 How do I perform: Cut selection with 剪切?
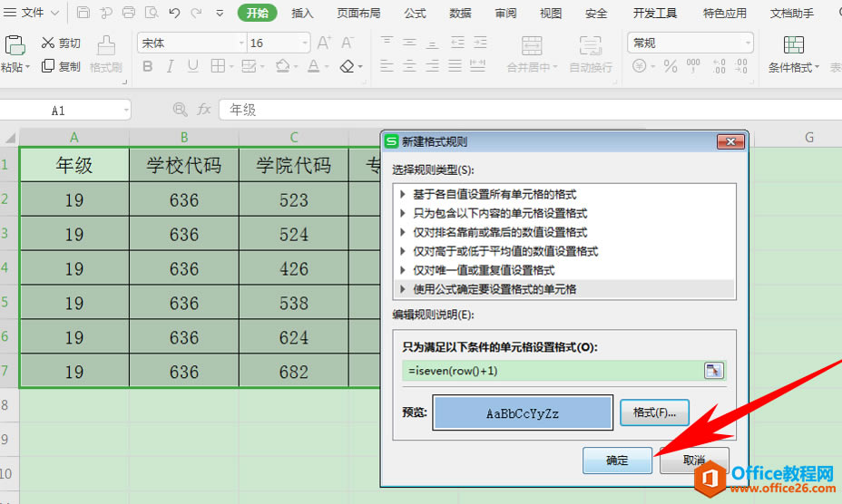click(x=61, y=43)
